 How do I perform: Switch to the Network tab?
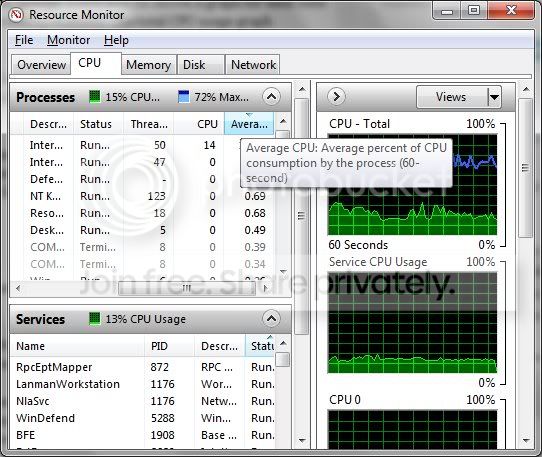click(x=253, y=65)
